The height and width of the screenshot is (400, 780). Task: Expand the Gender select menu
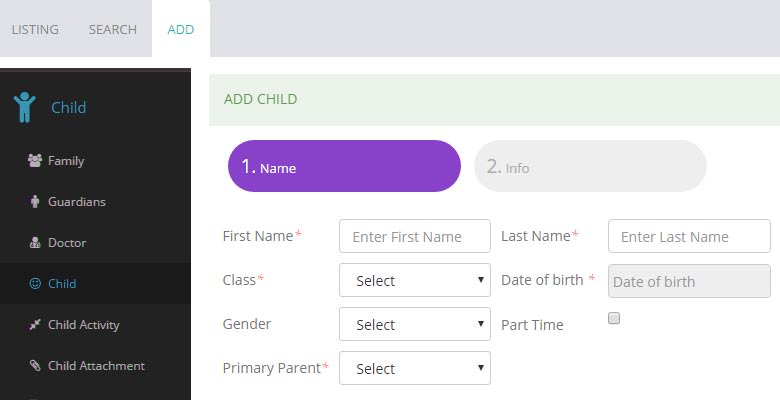click(x=415, y=324)
